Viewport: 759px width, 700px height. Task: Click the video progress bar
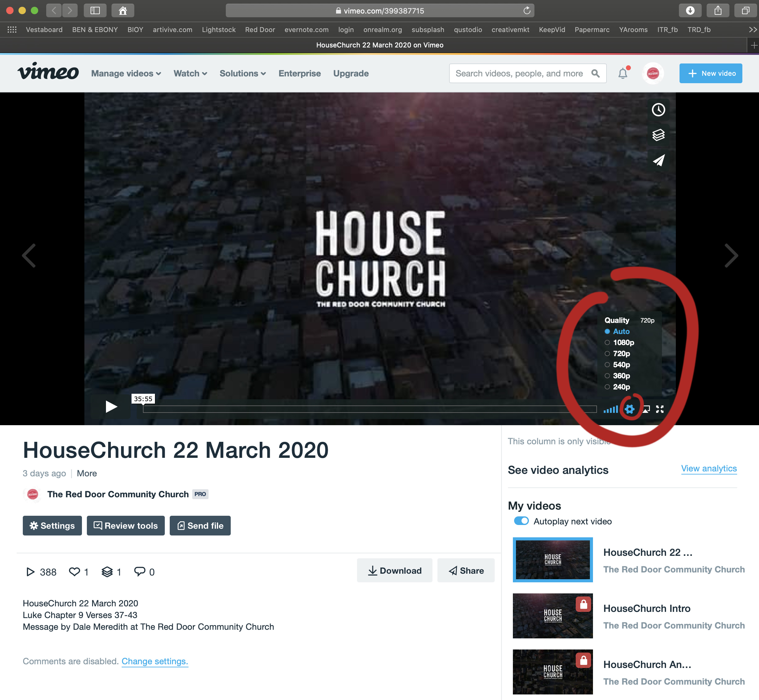click(x=370, y=409)
